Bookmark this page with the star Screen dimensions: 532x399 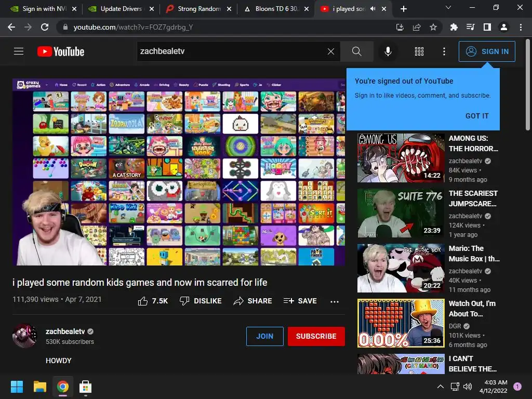pyautogui.click(x=433, y=27)
